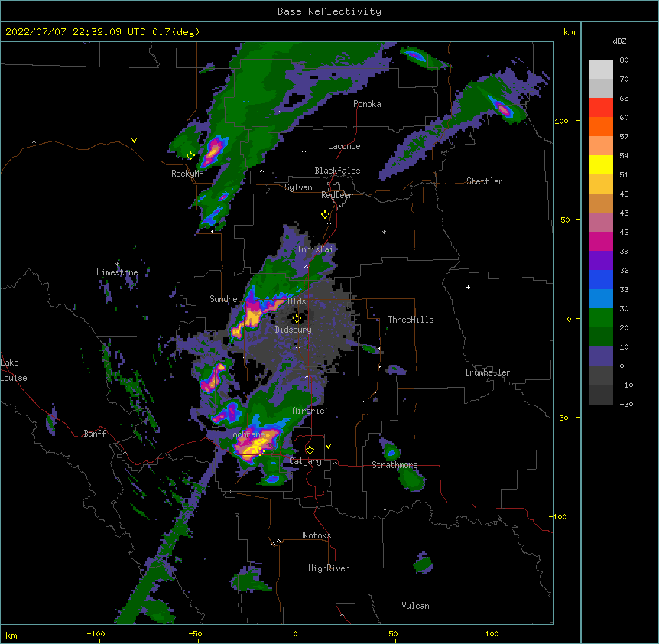Screen dimensions: 659x644
Task: Click the ThreeHills label
Action: pyautogui.click(x=411, y=320)
